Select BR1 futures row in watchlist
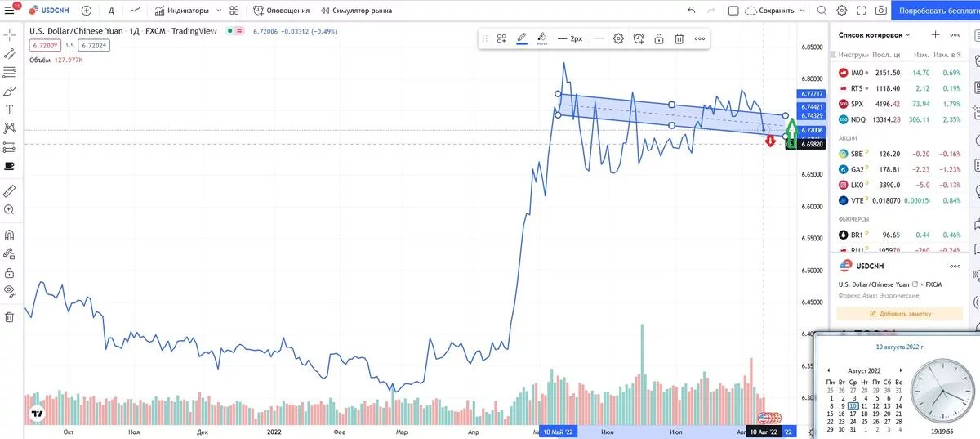Viewport: 980px width, 439px height. coord(899,235)
